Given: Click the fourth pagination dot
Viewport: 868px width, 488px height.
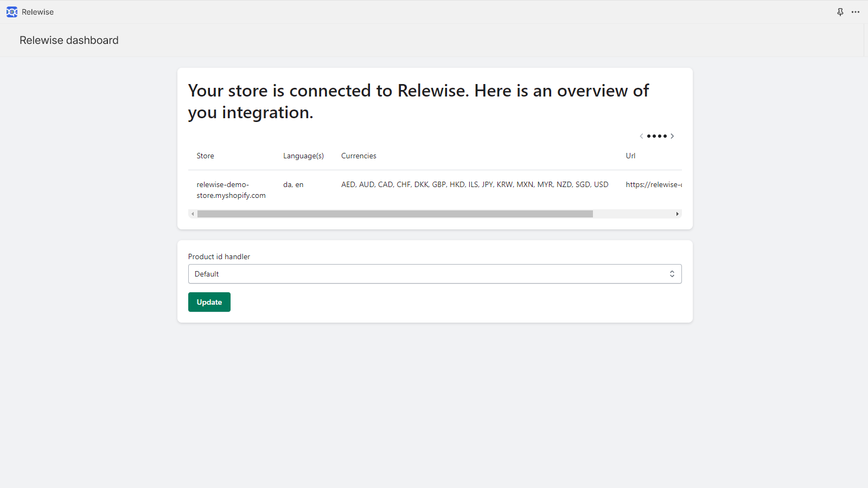Looking at the screenshot, I should click(666, 136).
